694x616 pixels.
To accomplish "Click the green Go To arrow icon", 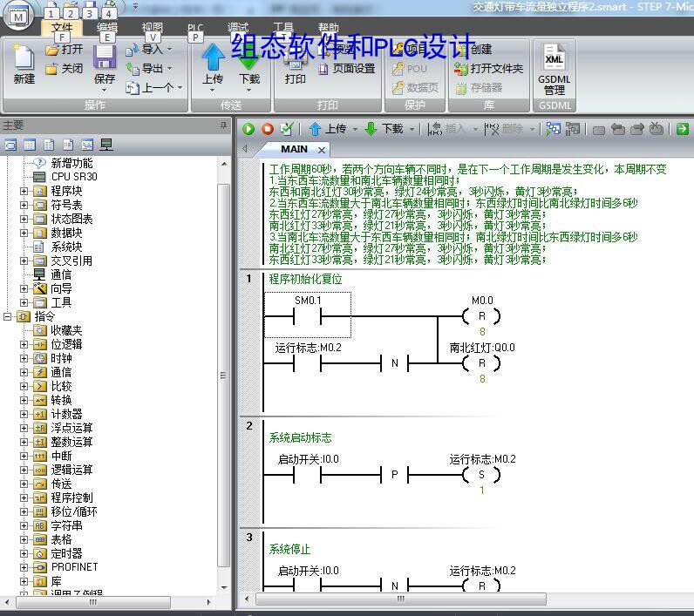I will [x=683, y=129].
